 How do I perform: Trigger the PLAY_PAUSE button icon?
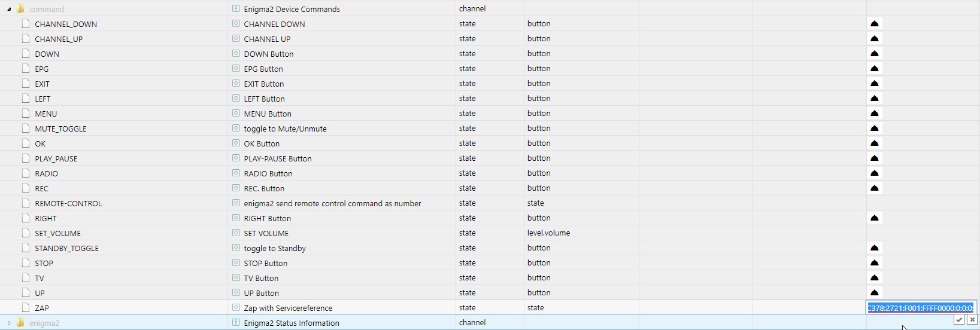874,158
